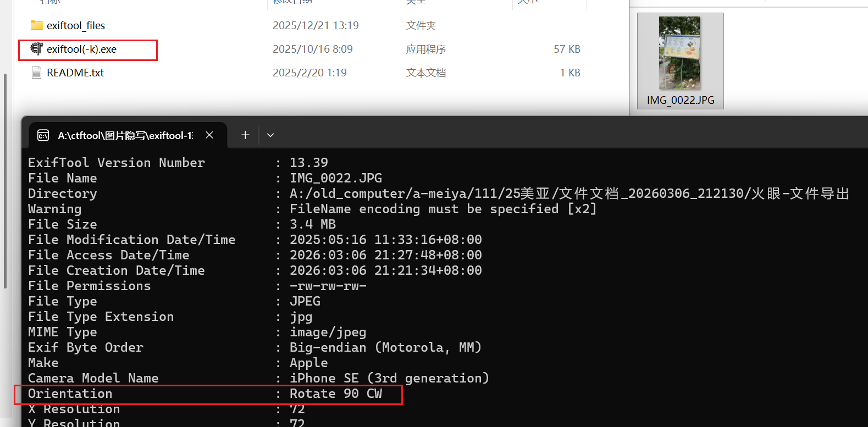868x427 pixels.
Task: Click the Directory path value line
Action: [570, 193]
